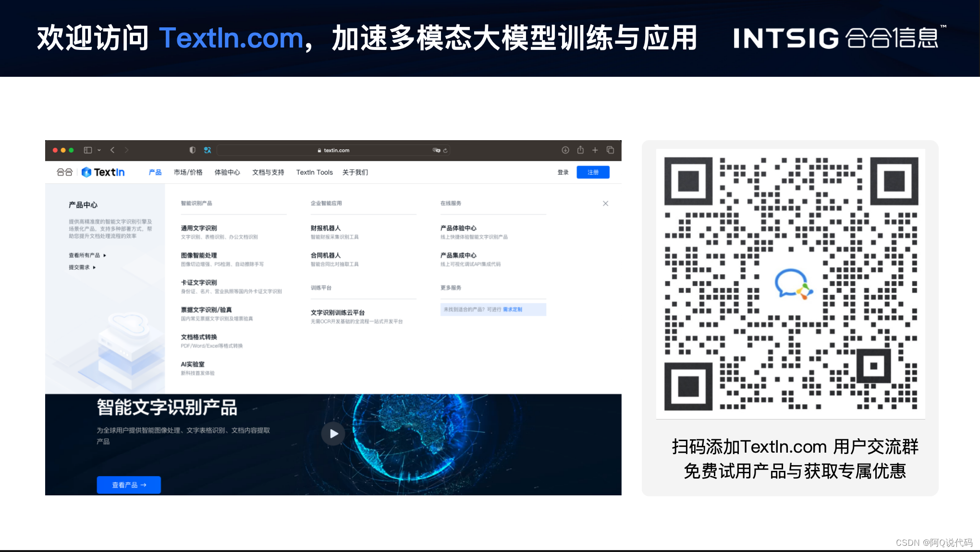Show tab overview icon
The width and height of the screenshot is (980, 552).
tap(610, 150)
